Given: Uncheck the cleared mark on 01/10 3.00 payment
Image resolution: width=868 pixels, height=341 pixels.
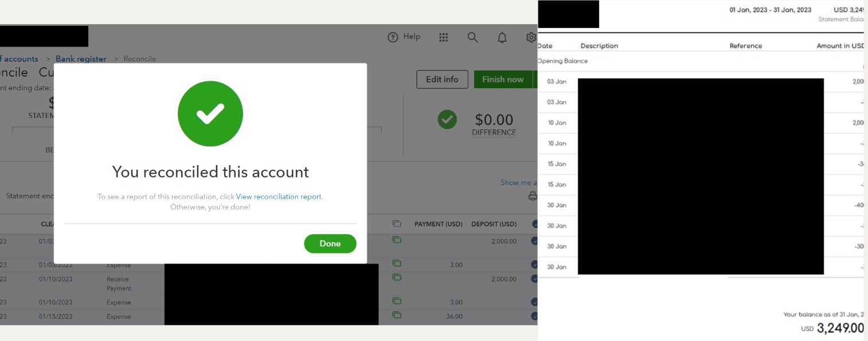Looking at the screenshot, I should coord(535,302).
